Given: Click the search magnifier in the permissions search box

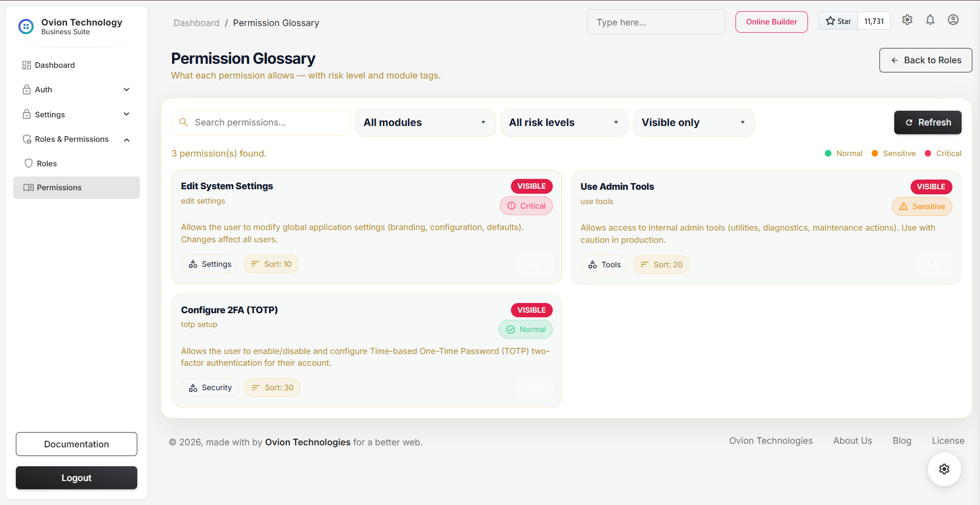Looking at the screenshot, I should tap(184, 122).
